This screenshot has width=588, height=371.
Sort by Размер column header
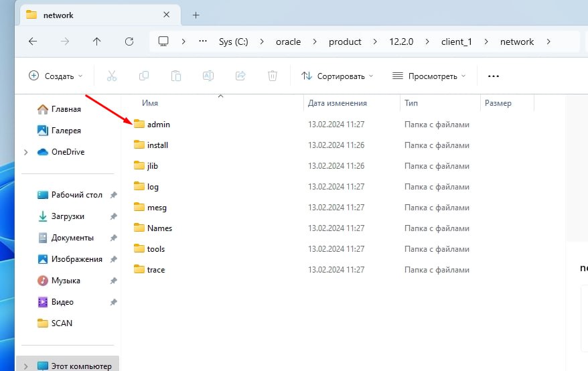click(x=498, y=102)
